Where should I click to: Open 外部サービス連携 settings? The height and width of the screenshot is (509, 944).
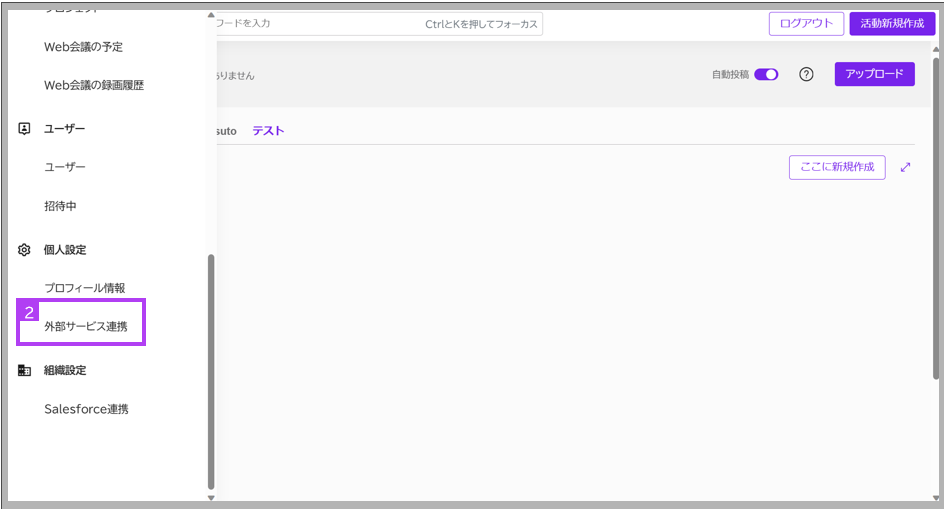tap(85, 326)
